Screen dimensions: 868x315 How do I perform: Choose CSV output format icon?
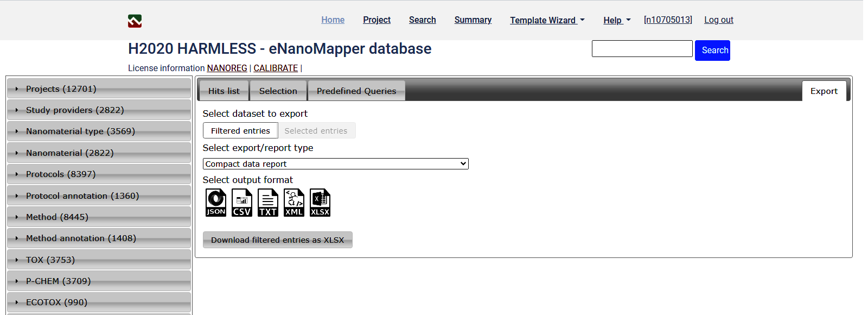coord(242,203)
